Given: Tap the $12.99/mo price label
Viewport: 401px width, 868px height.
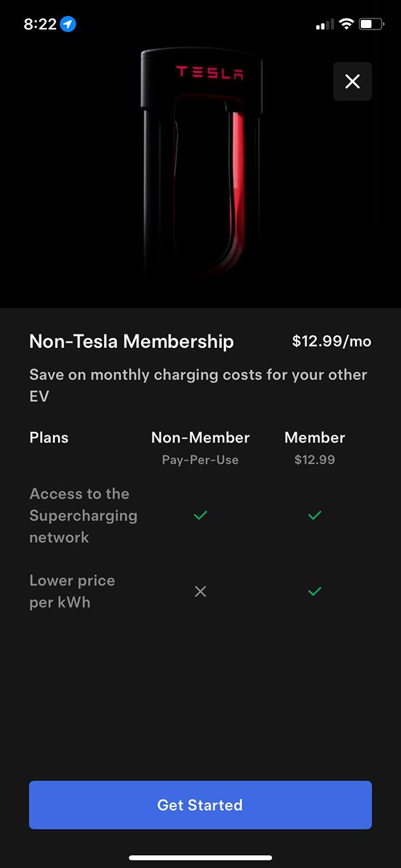Looking at the screenshot, I should pos(331,342).
